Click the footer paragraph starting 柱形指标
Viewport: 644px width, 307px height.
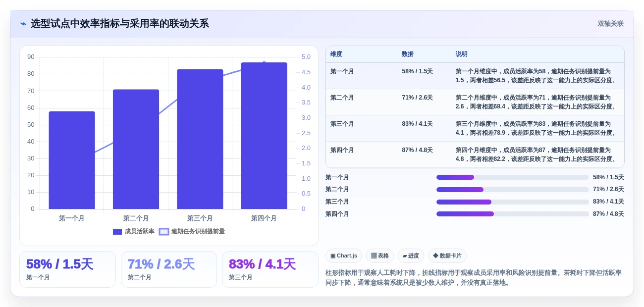[x=474, y=278]
